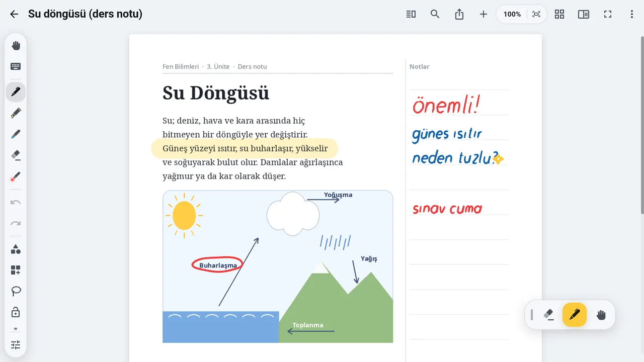Choose the eraser in the floating toolbar
This screenshot has width=644, height=362.
548,315
